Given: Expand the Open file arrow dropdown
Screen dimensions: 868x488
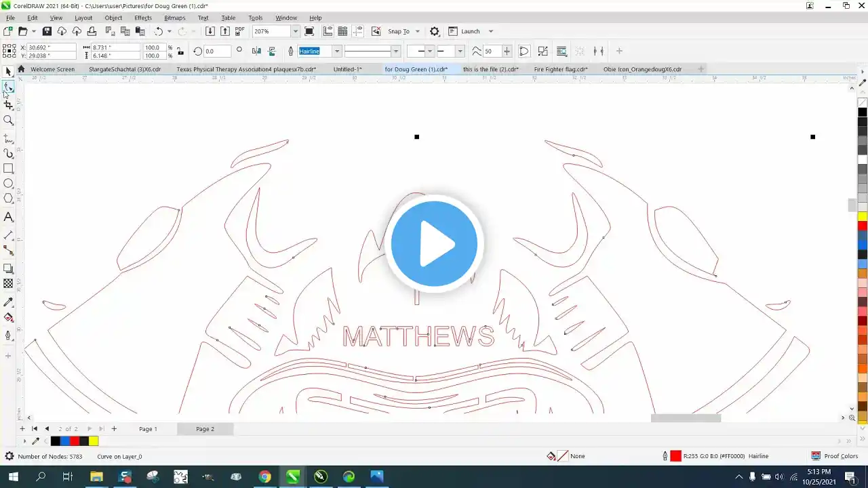Looking at the screenshot, I should 33,31.
